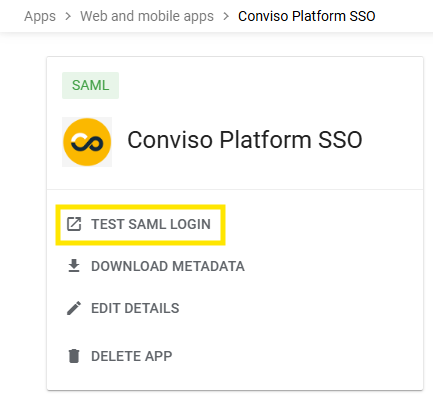Screen dimensions: 433x400
Task: Select the Conviso Platform SSO breadcrumb item
Action: (x=307, y=16)
